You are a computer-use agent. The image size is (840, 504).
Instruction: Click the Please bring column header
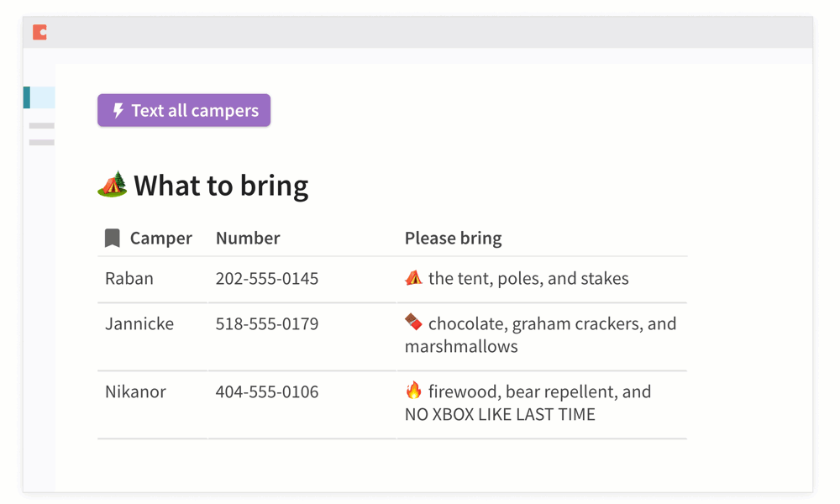[x=454, y=239]
